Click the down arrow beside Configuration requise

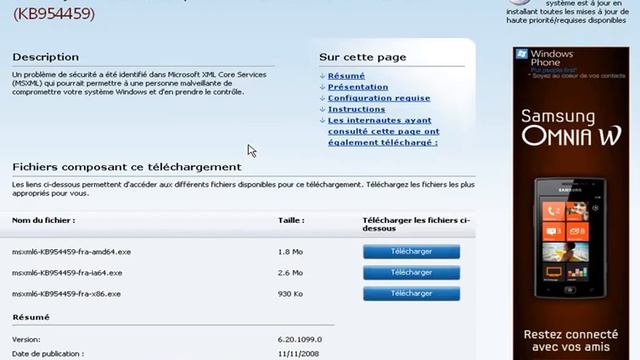click(x=322, y=98)
